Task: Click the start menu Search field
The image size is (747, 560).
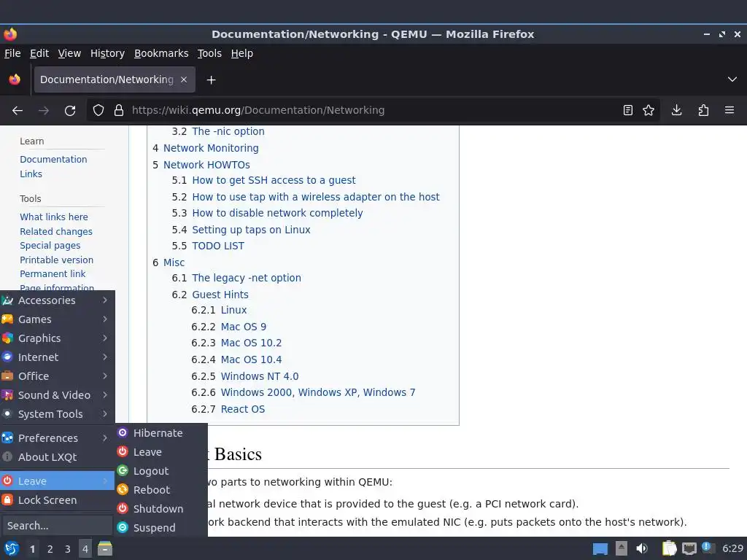Action: tap(57, 526)
